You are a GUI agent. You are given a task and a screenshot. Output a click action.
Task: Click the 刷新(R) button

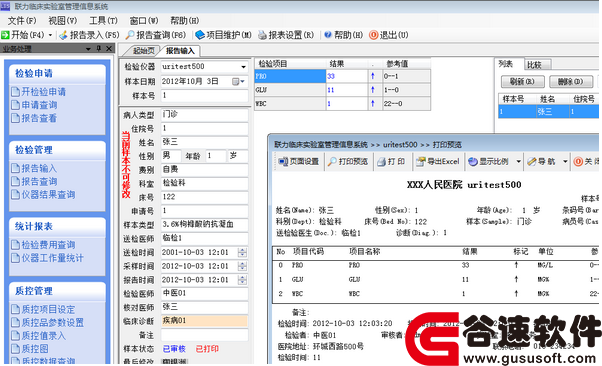click(x=523, y=81)
